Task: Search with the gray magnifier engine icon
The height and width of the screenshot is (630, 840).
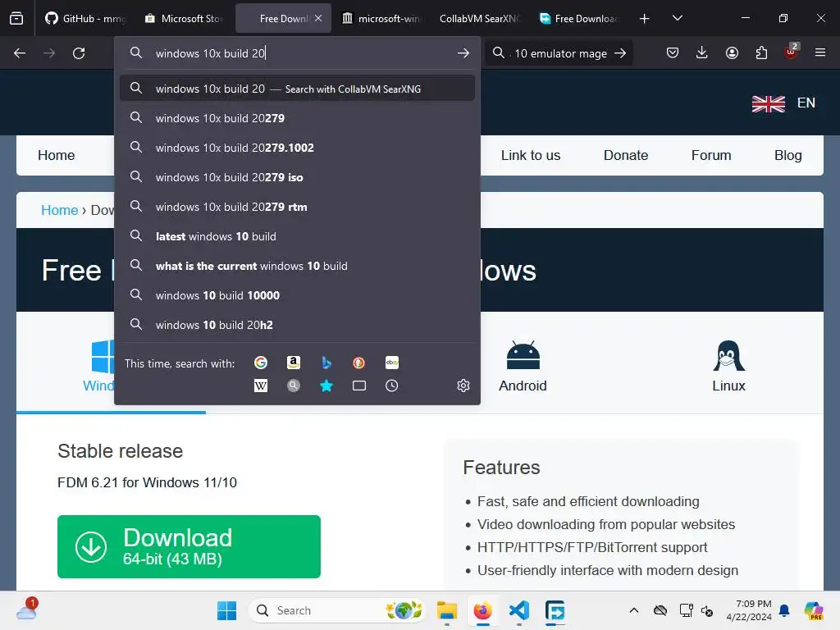Action: pyautogui.click(x=294, y=386)
